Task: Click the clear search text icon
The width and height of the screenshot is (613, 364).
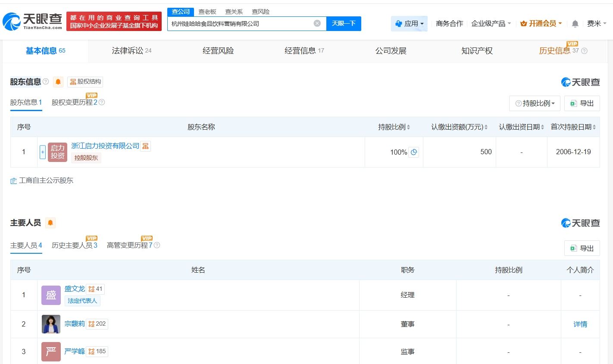Action: click(317, 23)
